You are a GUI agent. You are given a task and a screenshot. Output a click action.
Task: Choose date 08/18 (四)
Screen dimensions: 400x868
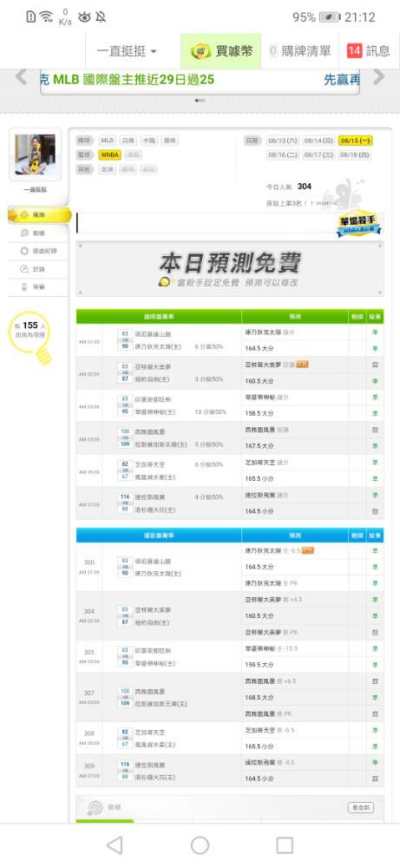(x=355, y=155)
